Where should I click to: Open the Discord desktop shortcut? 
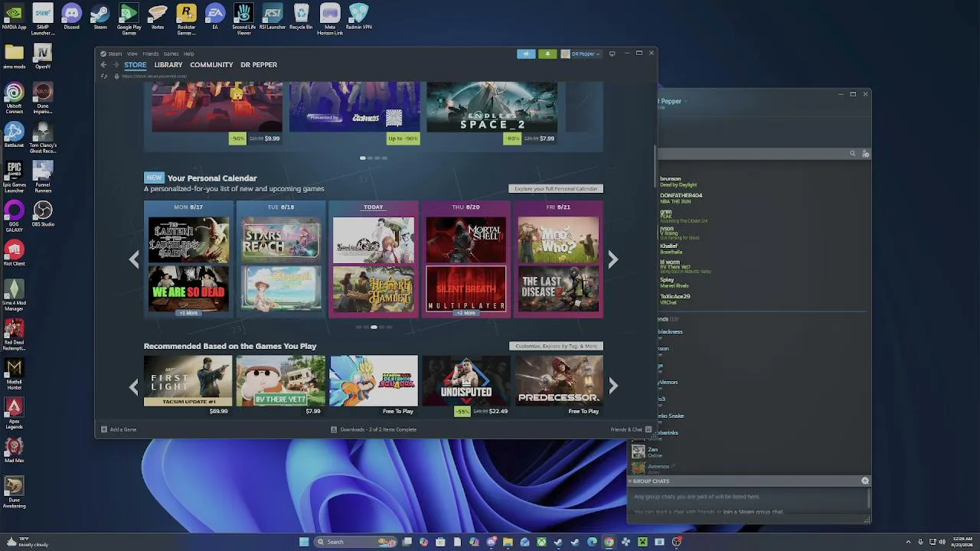[71, 17]
